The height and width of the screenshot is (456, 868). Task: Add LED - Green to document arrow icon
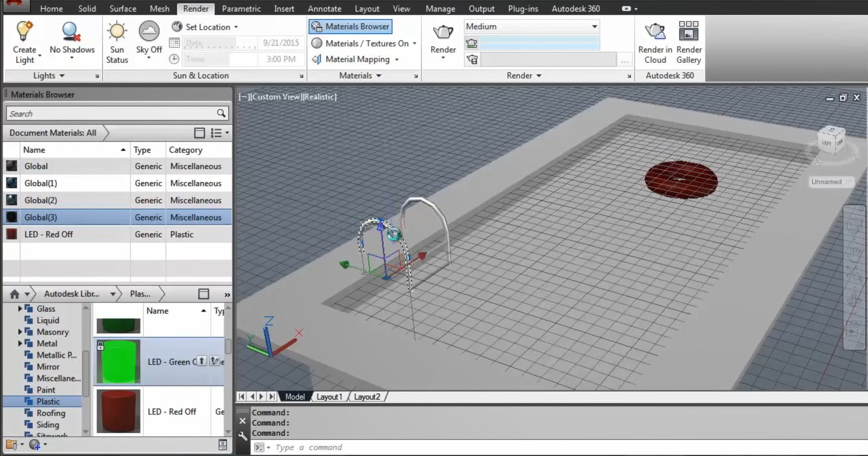tap(202, 361)
